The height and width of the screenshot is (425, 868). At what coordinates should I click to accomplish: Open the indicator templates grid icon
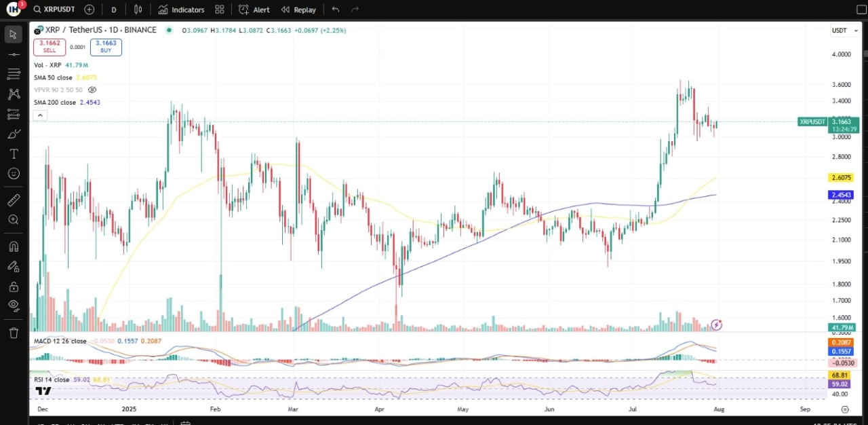pos(220,10)
